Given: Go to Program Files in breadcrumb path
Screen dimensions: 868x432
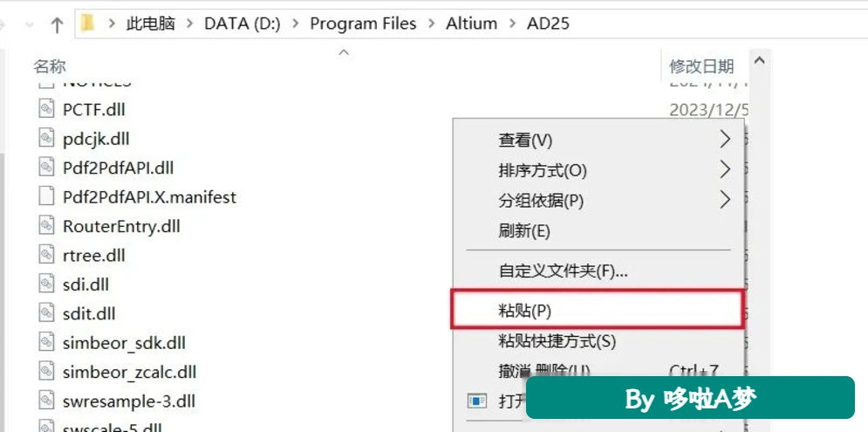Looking at the screenshot, I should click(x=363, y=24).
